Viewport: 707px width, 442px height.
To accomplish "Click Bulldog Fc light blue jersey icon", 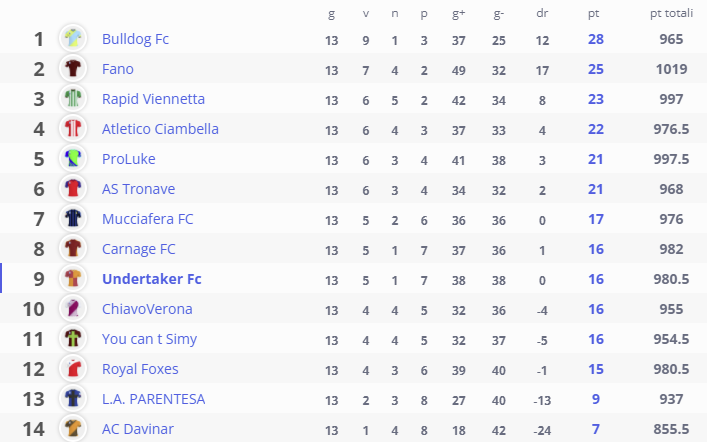I will pyautogui.click(x=73, y=38).
